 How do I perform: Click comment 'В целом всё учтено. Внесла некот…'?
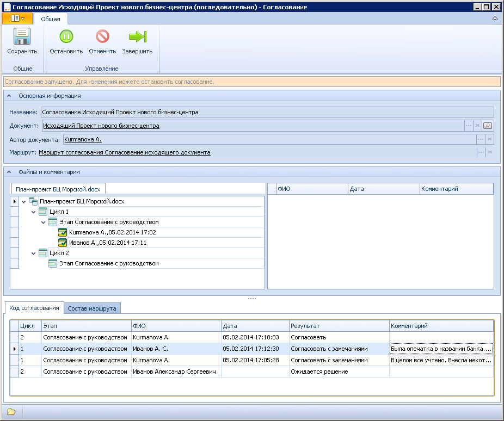tap(441, 360)
